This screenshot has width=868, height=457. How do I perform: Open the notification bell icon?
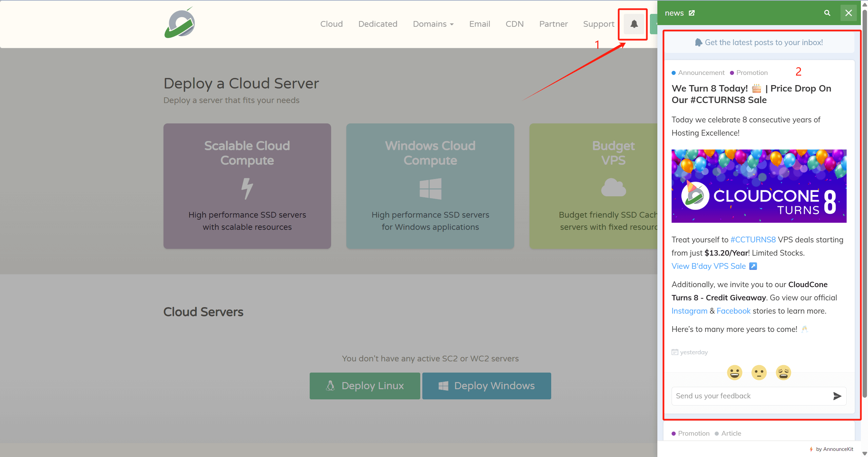click(x=634, y=24)
